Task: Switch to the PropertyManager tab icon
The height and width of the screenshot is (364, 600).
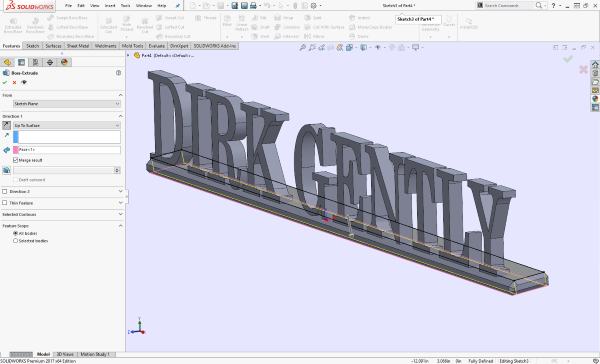Action: pyautogui.click(x=21, y=62)
